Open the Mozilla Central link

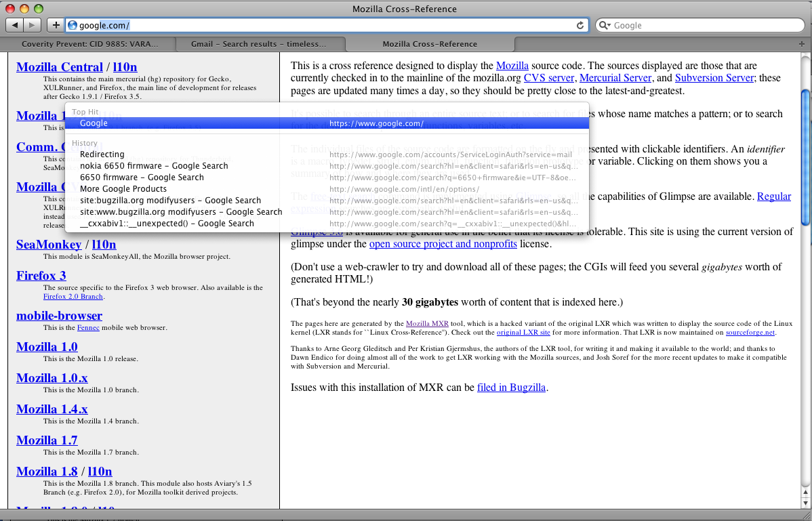click(x=60, y=67)
